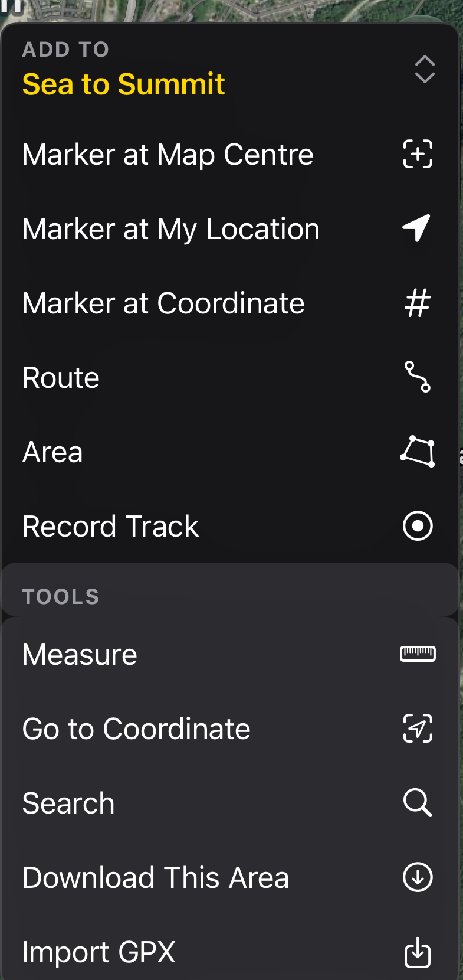The image size is (463, 980).
Task: Click the Area polygon icon
Action: click(x=418, y=452)
